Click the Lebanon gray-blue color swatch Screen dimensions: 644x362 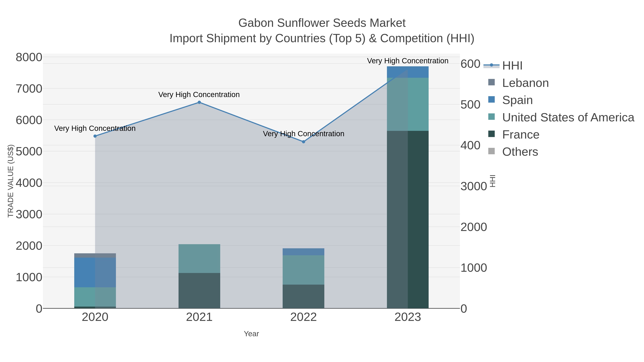492,82
